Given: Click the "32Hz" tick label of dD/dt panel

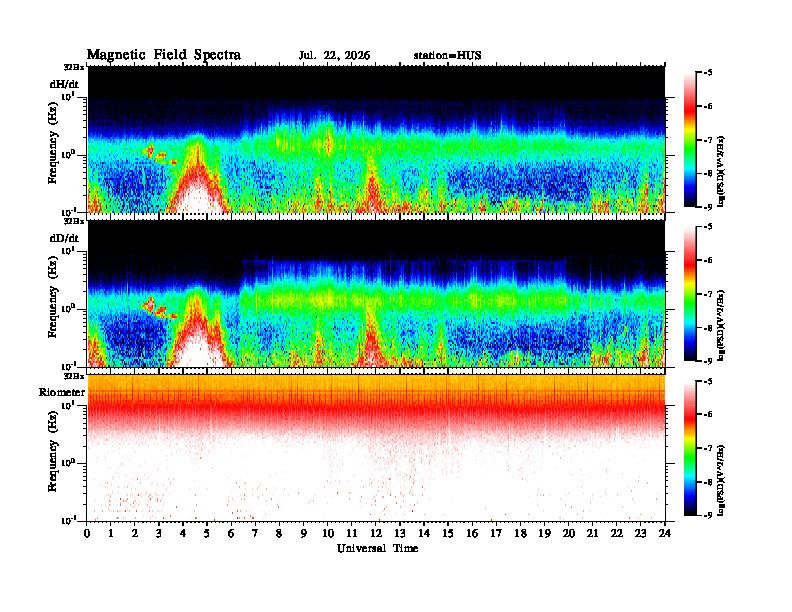Looking at the screenshot, I should pos(74,221).
